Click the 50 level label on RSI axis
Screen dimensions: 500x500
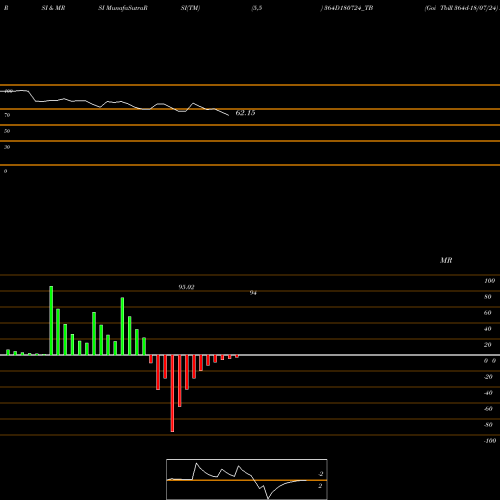click(x=7, y=131)
